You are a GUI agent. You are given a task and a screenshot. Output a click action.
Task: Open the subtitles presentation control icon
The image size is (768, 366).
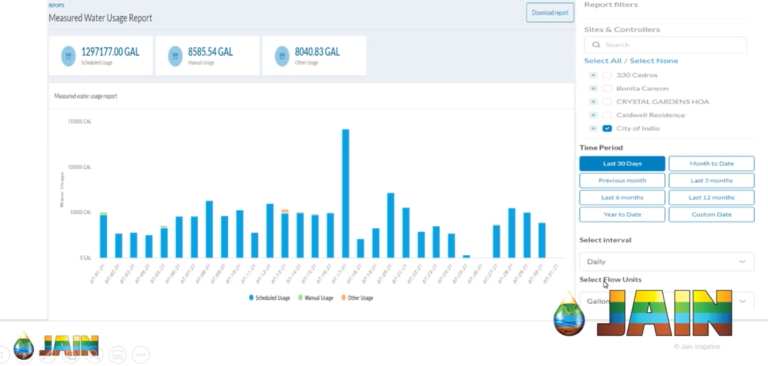point(118,354)
